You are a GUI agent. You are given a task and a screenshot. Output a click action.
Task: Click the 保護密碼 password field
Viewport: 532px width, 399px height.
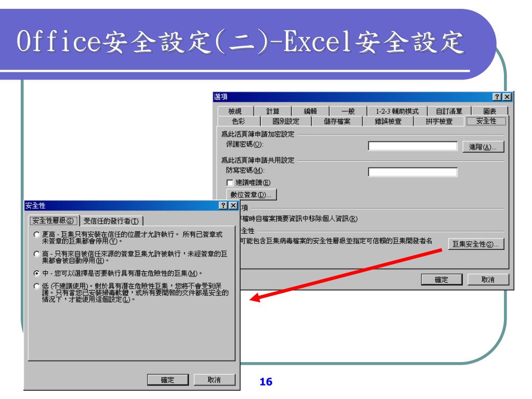413,146
